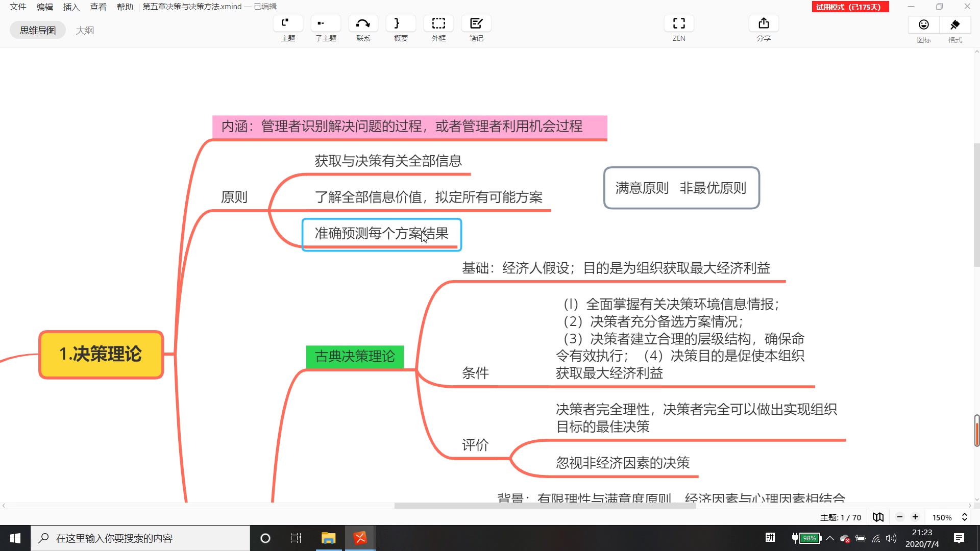Select topic 决策者完全理性 text

pos(696,418)
